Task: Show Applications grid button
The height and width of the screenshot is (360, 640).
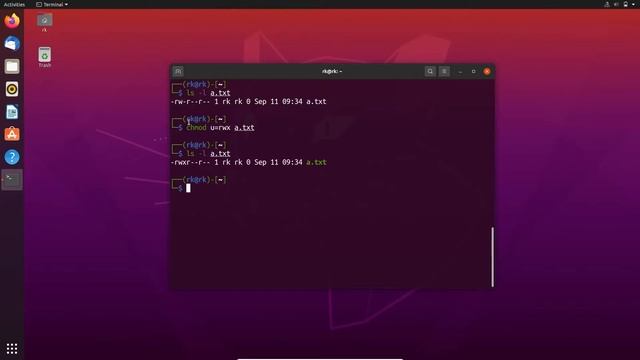Action: tap(12, 348)
